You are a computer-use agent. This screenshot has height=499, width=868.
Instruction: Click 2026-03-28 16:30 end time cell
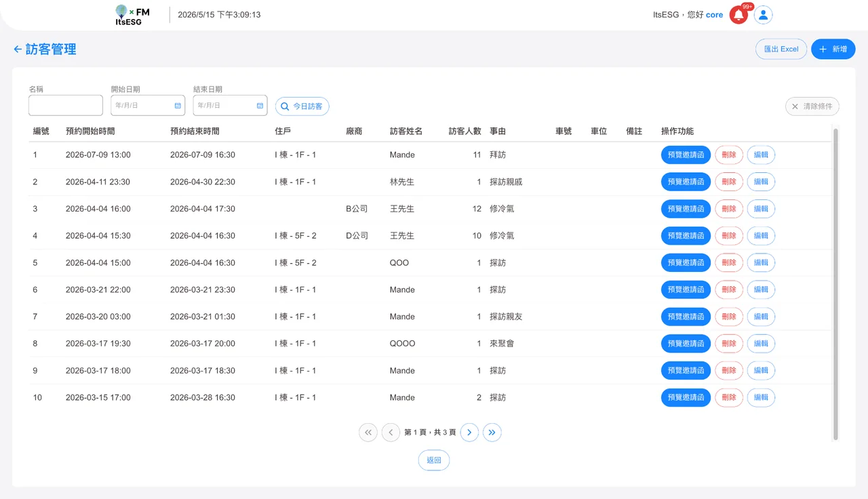[x=203, y=397]
